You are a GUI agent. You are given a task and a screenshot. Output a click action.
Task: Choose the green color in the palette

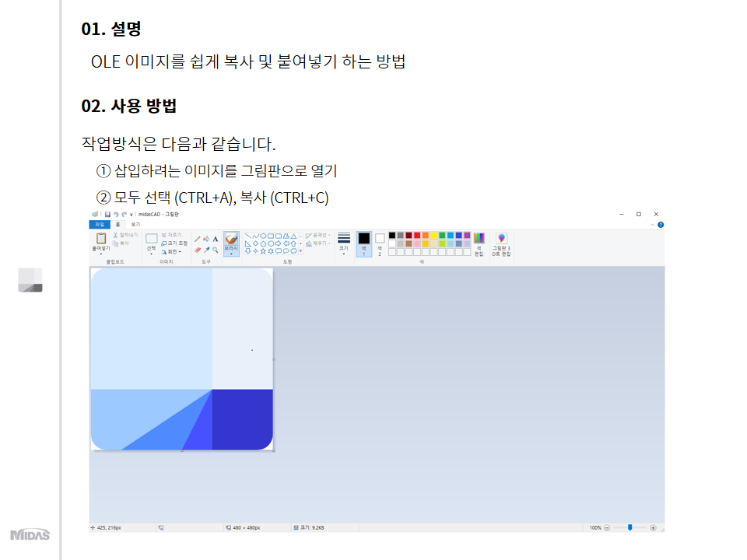[x=442, y=235]
